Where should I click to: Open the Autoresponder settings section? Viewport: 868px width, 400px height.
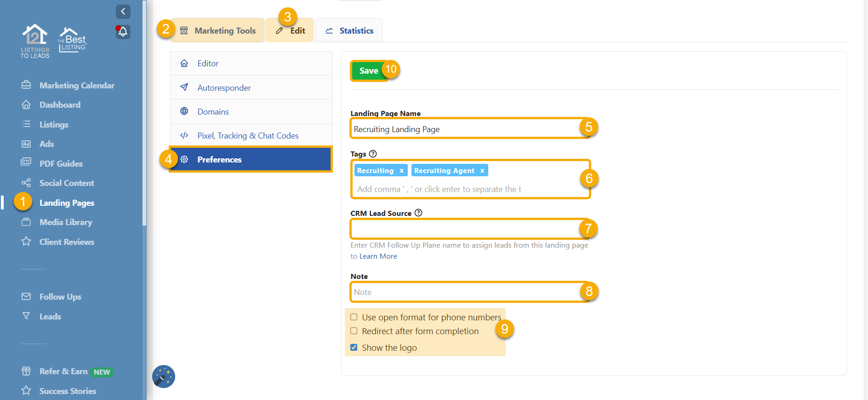click(224, 88)
